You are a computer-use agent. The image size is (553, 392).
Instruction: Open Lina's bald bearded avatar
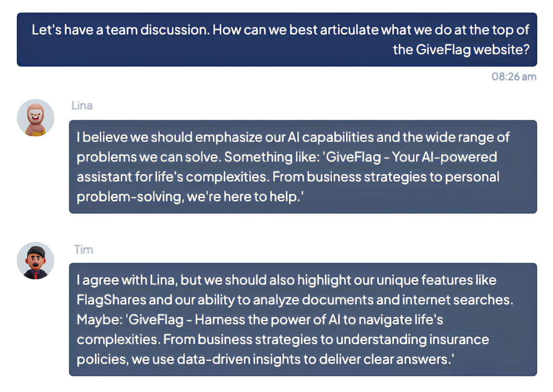click(x=35, y=118)
